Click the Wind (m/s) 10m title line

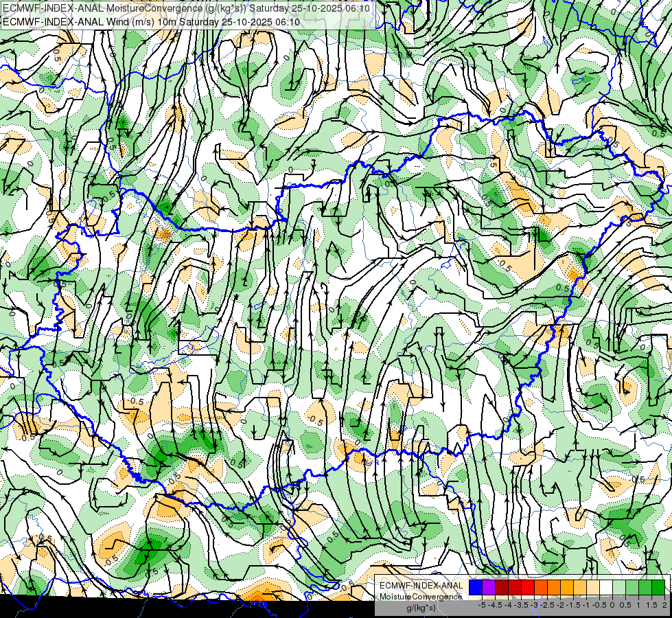[x=151, y=21]
